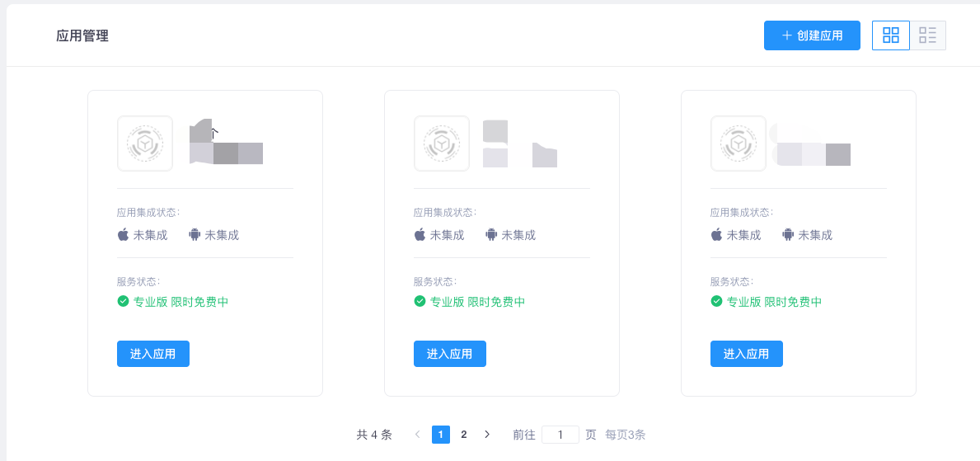Click third app's logo icon
The image size is (980, 461).
click(x=739, y=143)
